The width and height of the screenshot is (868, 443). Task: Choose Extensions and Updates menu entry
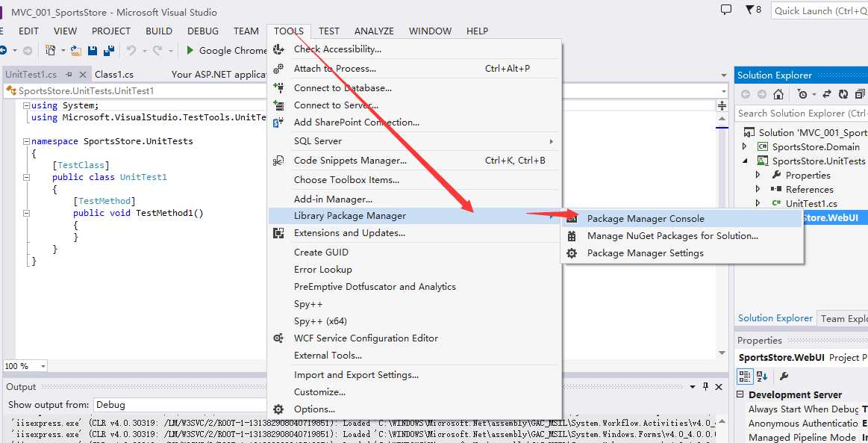tap(415, 233)
